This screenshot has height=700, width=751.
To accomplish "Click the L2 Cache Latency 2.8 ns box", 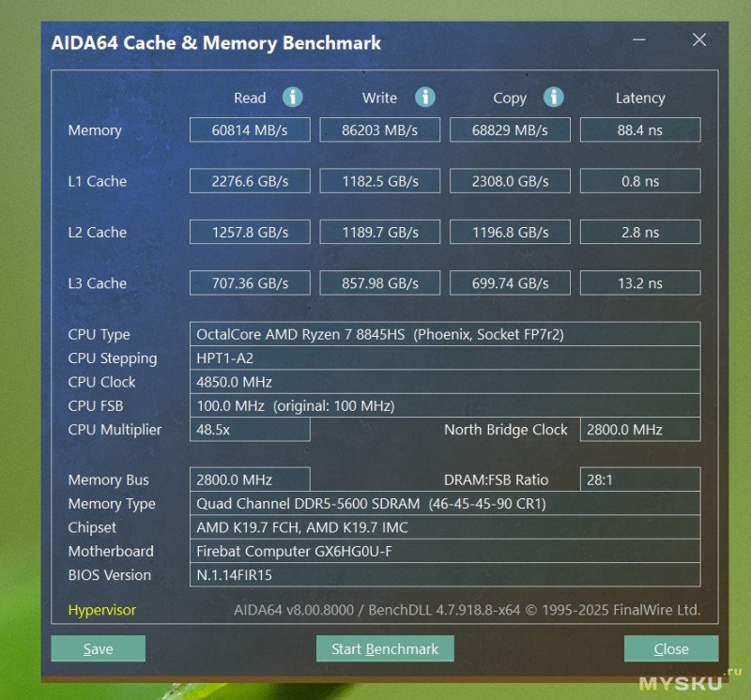I will [x=639, y=233].
